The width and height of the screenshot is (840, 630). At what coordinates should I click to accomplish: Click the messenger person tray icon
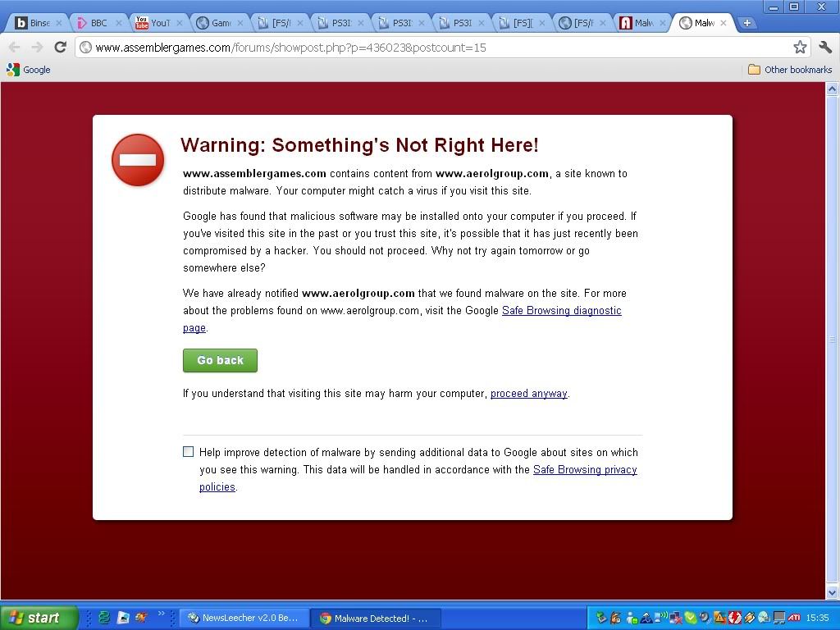click(632, 618)
